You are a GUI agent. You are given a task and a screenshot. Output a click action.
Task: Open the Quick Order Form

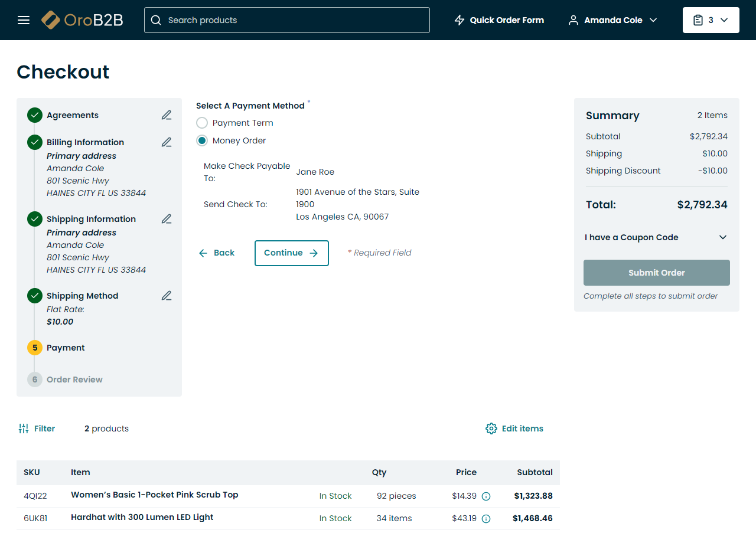click(x=499, y=20)
